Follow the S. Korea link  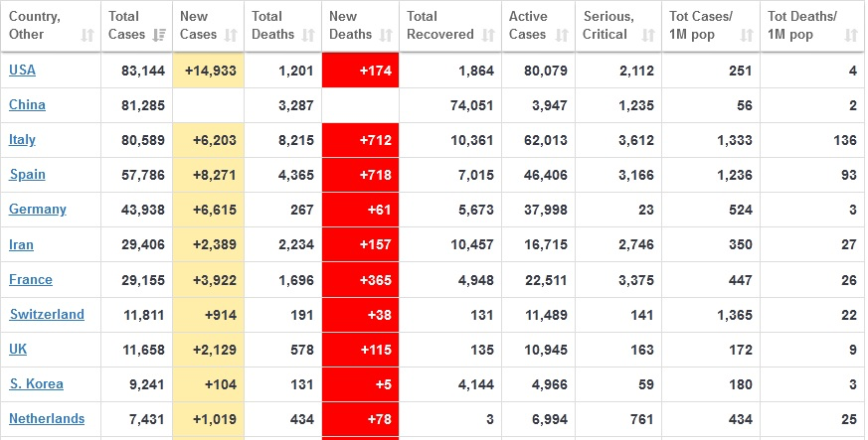[36, 384]
